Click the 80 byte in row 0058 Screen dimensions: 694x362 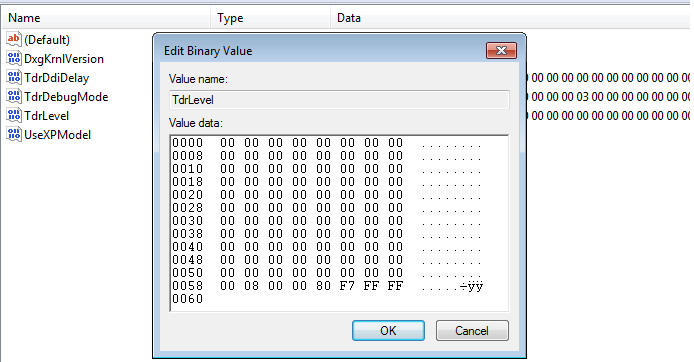(x=323, y=286)
